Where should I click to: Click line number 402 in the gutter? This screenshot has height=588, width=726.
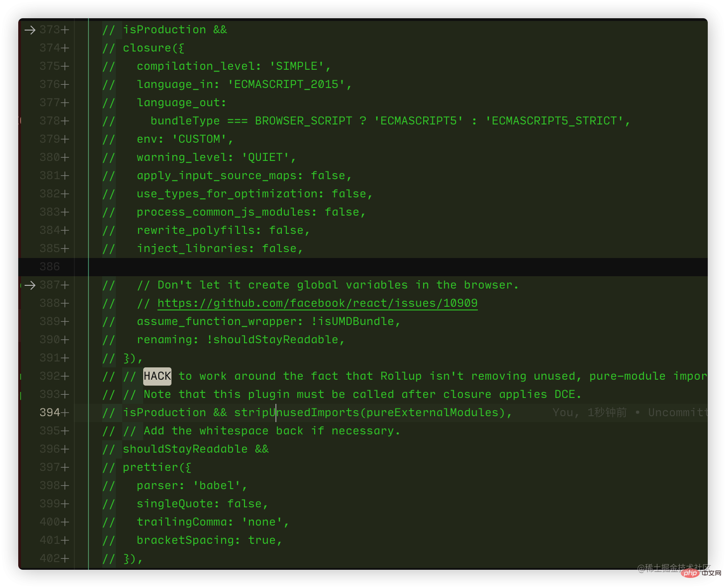pyautogui.click(x=49, y=558)
